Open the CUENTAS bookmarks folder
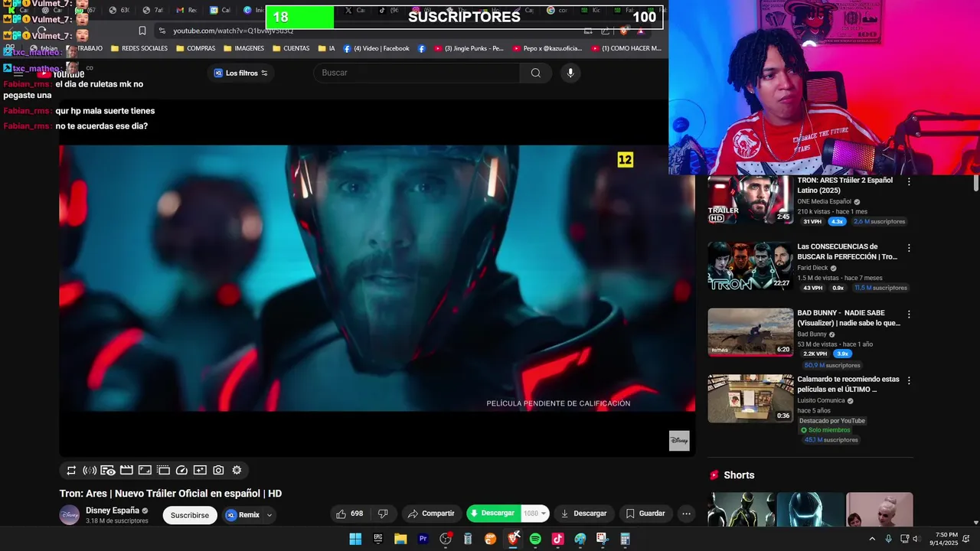980x551 pixels. (x=291, y=48)
